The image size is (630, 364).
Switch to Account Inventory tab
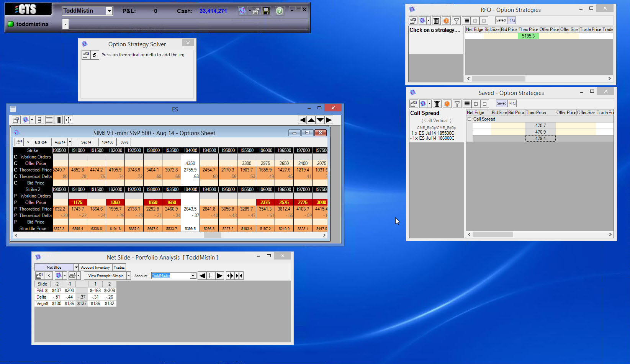95,267
